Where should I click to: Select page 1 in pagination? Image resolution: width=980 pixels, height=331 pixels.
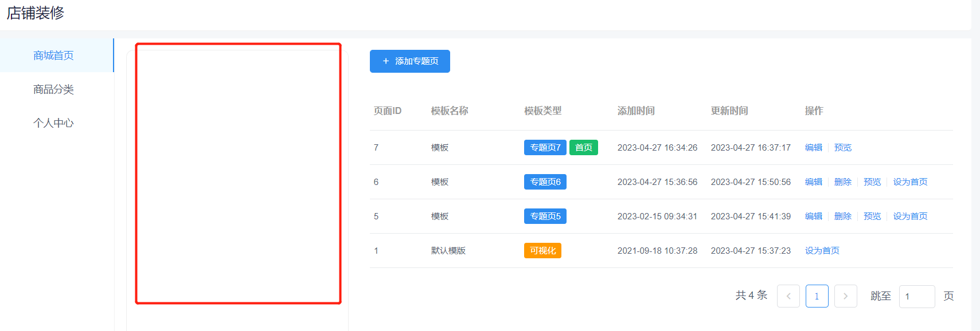[x=817, y=296]
